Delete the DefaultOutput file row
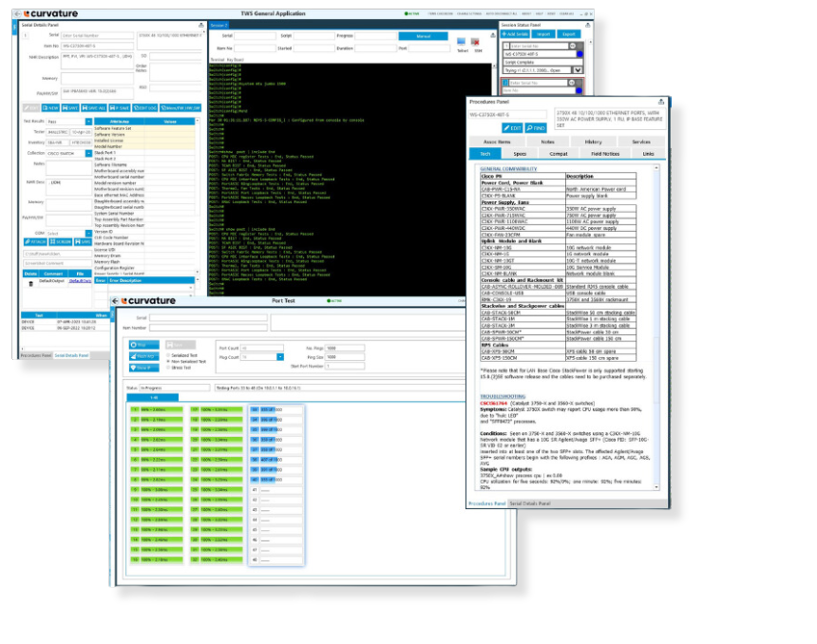 [x=29, y=281]
